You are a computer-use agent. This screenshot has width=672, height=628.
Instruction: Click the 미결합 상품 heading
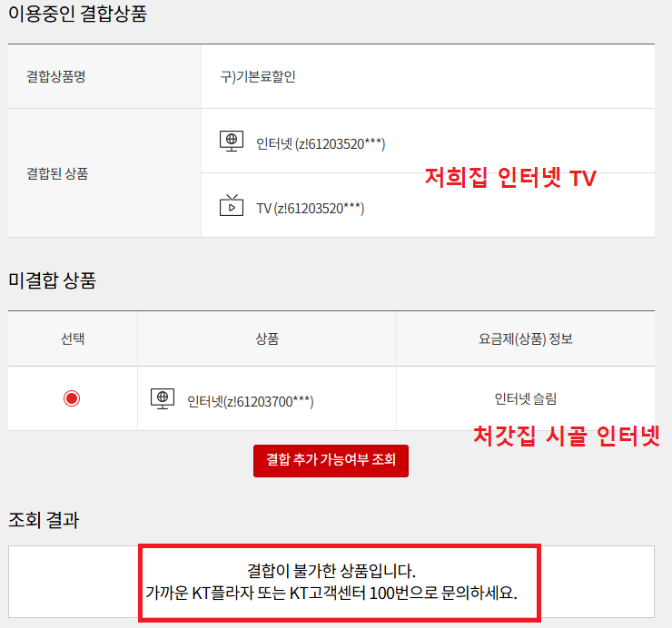tap(52, 280)
